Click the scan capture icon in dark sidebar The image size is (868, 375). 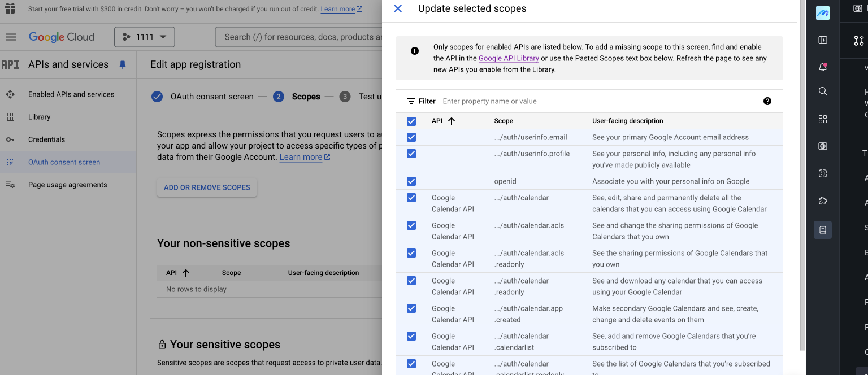click(x=823, y=174)
